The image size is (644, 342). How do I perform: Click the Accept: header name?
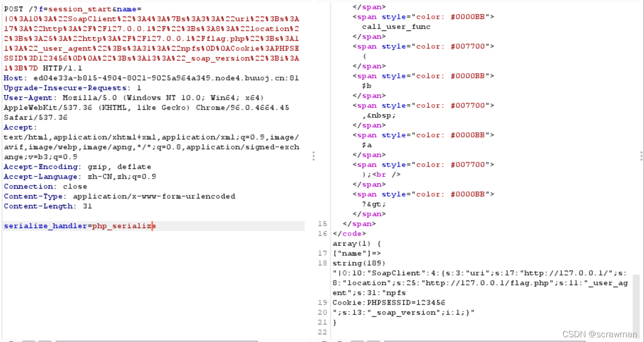tap(20, 127)
